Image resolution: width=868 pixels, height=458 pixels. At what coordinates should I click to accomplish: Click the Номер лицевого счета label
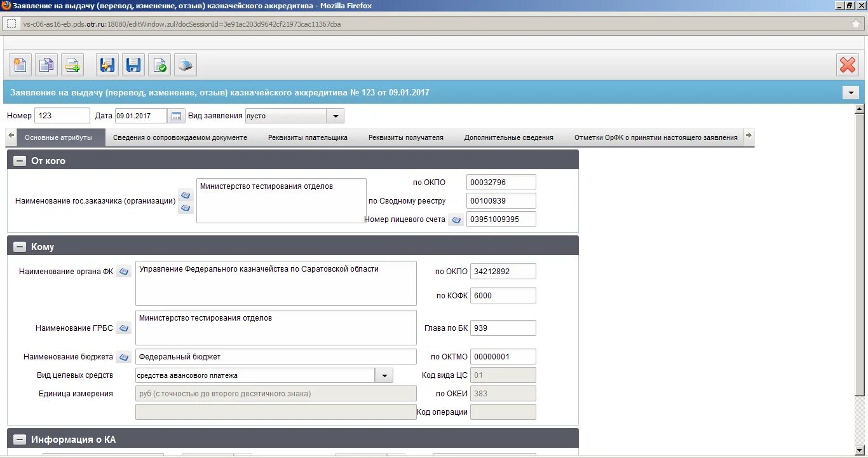[x=405, y=219]
